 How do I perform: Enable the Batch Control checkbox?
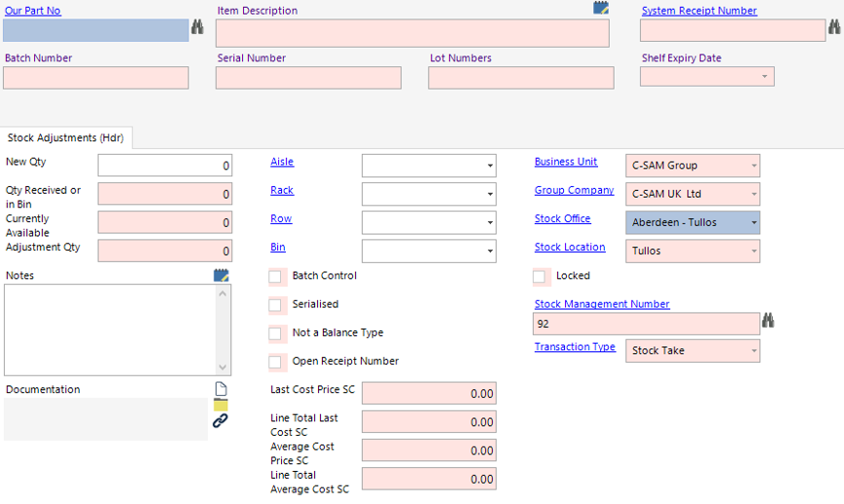tap(276, 277)
